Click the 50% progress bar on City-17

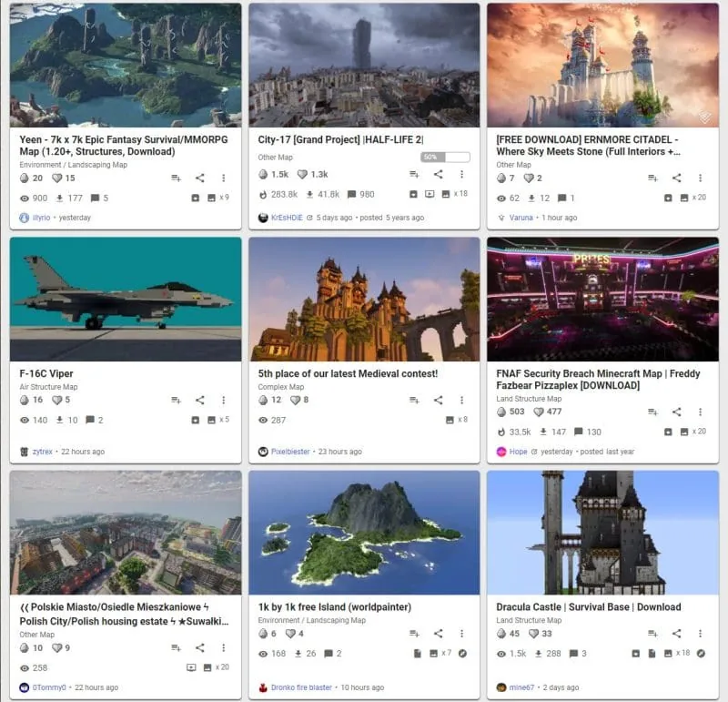(445, 157)
